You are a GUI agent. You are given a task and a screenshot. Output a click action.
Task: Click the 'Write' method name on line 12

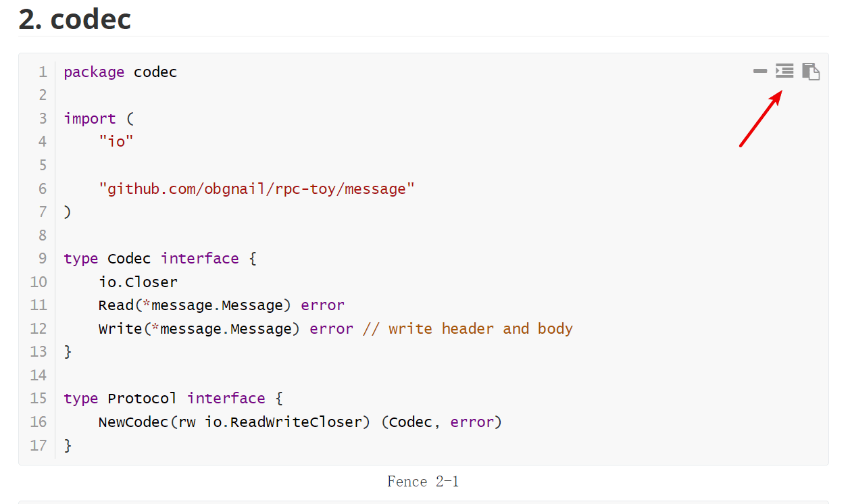point(120,329)
